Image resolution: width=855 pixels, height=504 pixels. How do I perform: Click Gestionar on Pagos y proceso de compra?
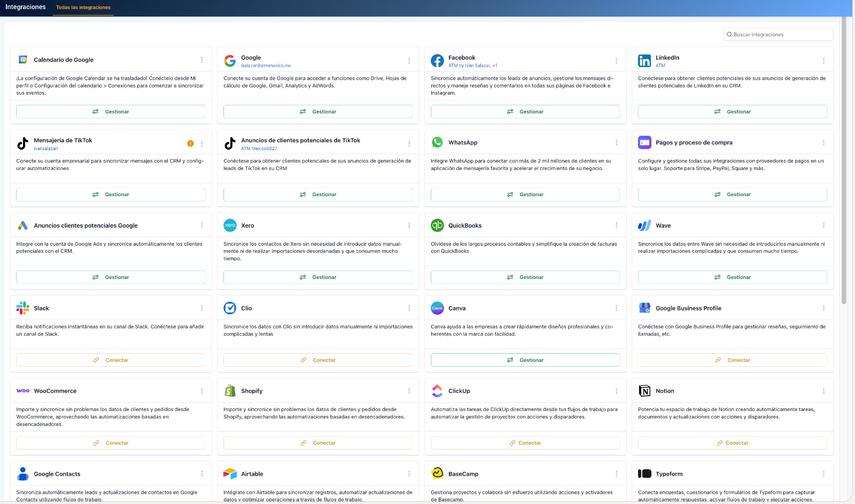[733, 195]
